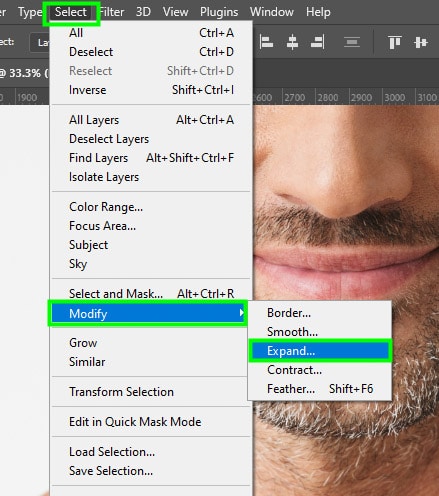The width and height of the screenshot is (439, 496).
Task: Open the Plugins menu
Action: click(x=219, y=12)
